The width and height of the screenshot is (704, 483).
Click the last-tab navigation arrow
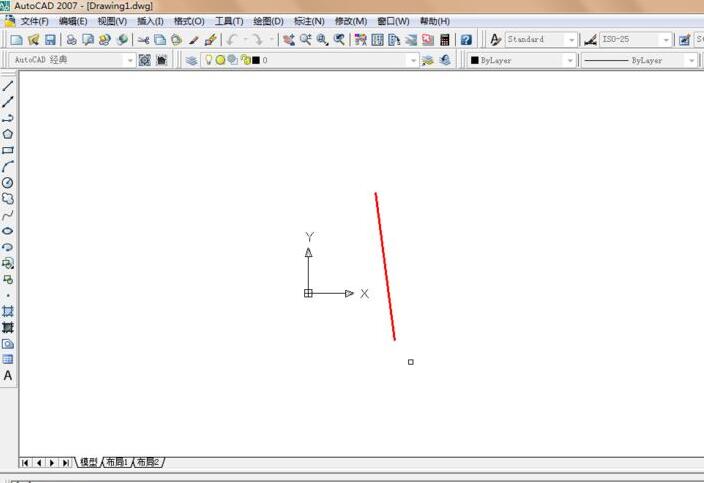pos(66,462)
